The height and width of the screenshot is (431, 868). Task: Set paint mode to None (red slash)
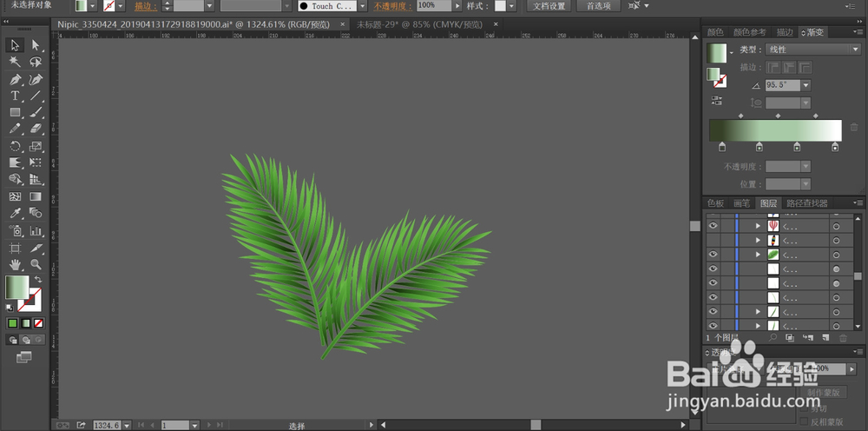point(39,323)
